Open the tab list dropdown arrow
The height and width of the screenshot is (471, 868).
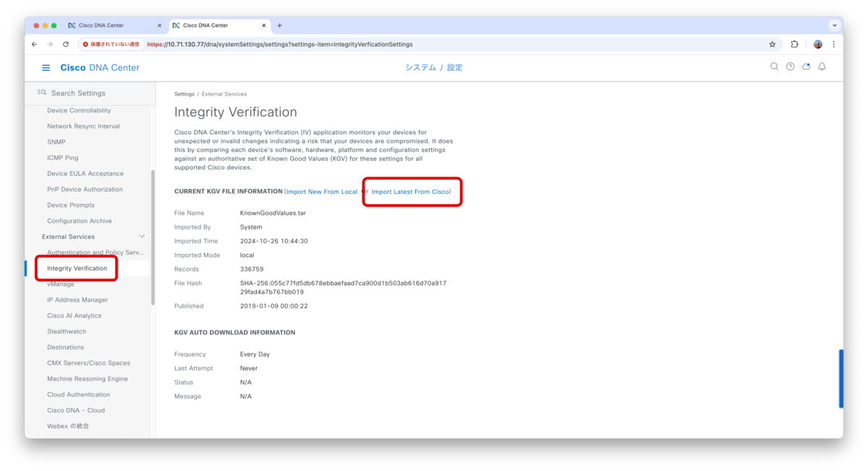pyautogui.click(x=834, y=25)
